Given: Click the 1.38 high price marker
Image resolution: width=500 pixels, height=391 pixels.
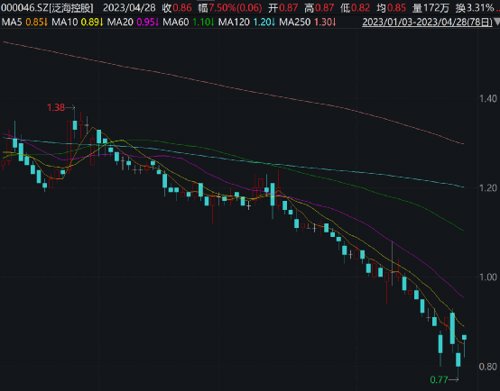Looking at the screenshot, I should (x=56, y=107).
